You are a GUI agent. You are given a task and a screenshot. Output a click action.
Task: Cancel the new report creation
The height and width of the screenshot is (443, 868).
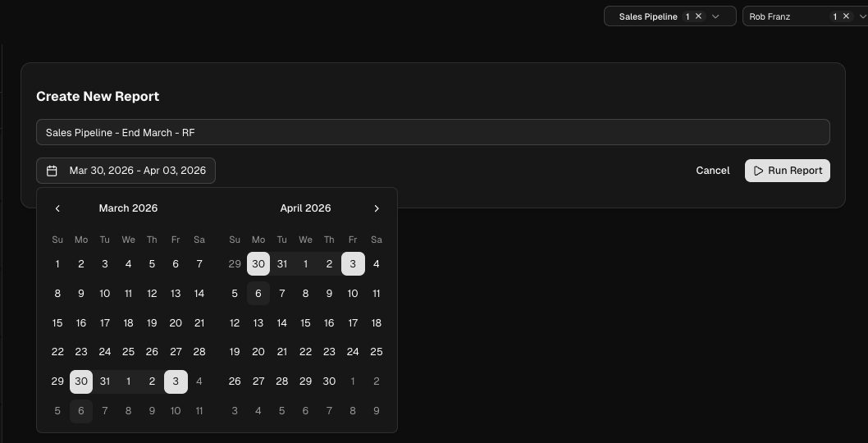click(x=712, y=171)
